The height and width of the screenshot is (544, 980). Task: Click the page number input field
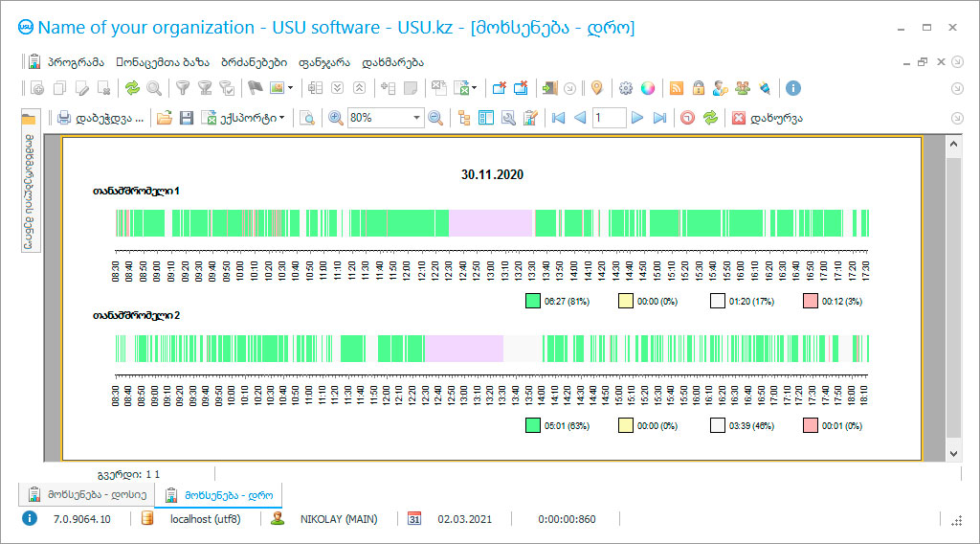(609, 118)
